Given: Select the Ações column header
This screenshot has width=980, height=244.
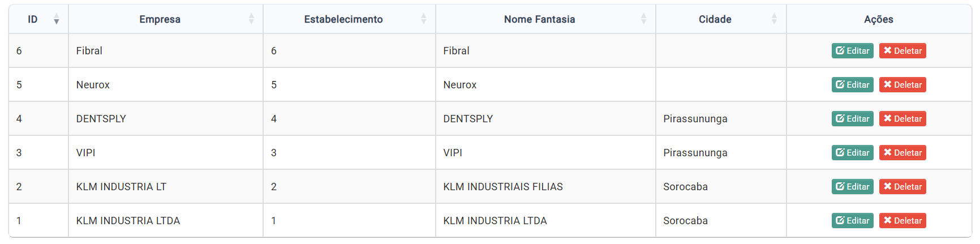Looking at the screenshot, I should pos(878,19).
